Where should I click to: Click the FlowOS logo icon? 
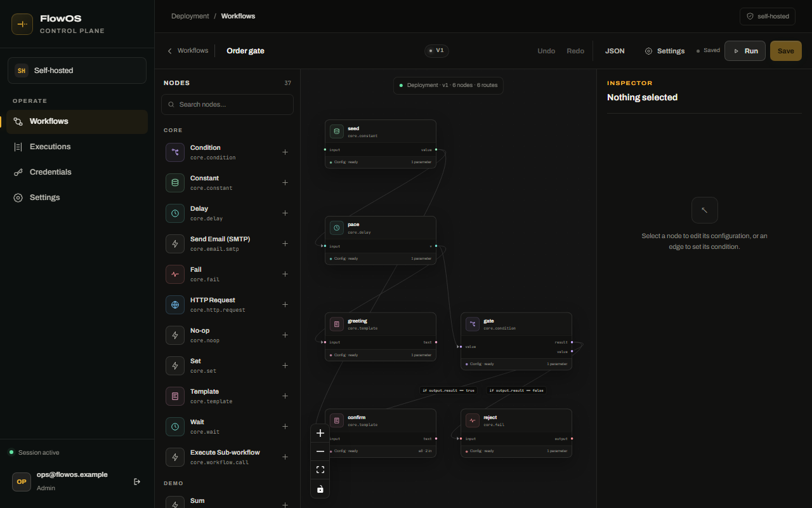[22, 24]
